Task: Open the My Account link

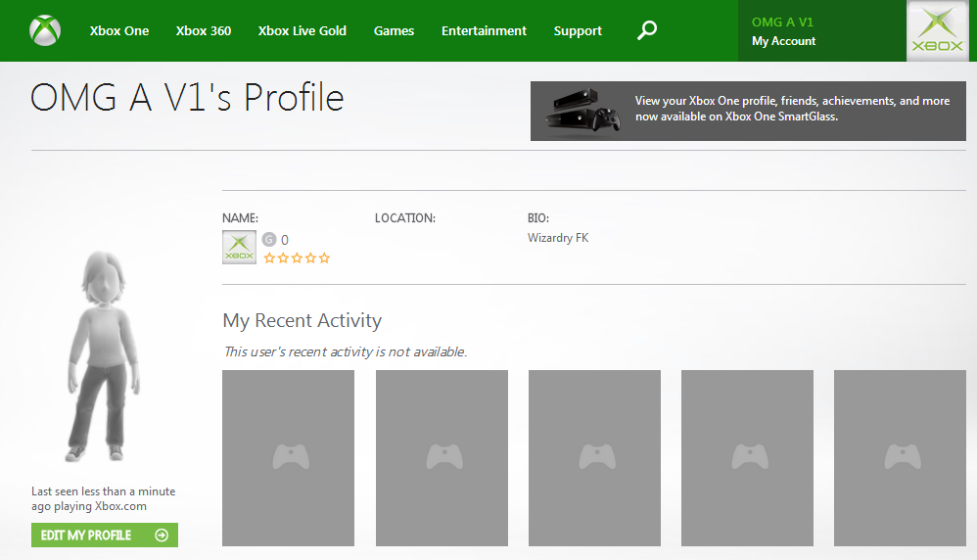Action: (x=783, y=41)
